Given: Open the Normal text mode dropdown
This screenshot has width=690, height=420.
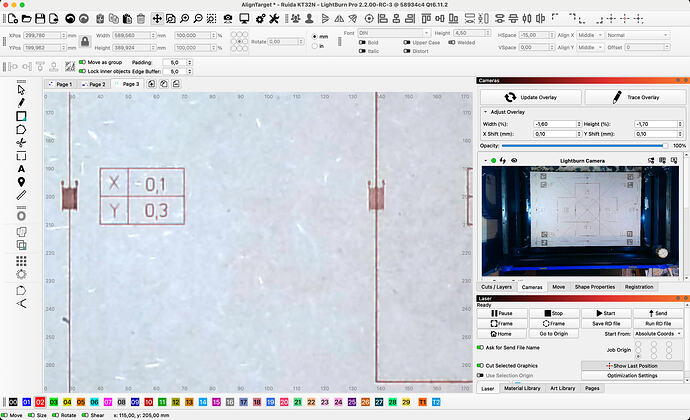Looking at the screenshot, I should [x=637, y=35].
